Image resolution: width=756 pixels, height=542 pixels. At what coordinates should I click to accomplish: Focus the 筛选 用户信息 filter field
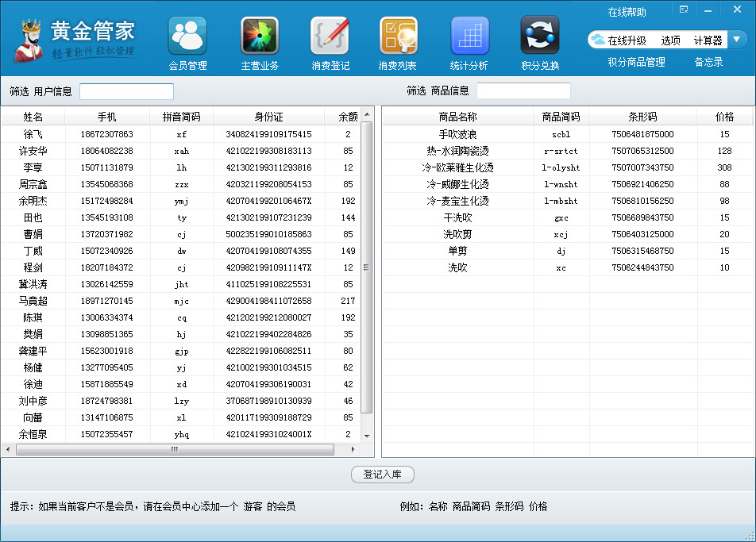point(126,91)
